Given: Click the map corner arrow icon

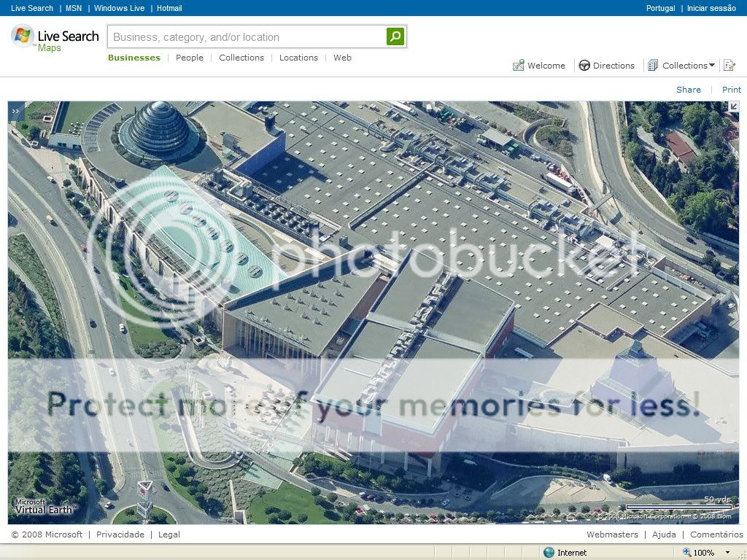Looking at the screenshot, I should [x=733, y=106].
